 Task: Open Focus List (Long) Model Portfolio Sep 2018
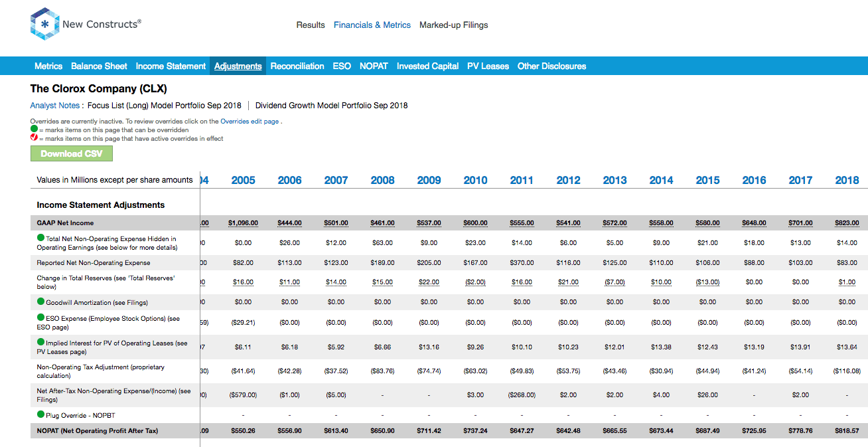(x=165, y=106)
